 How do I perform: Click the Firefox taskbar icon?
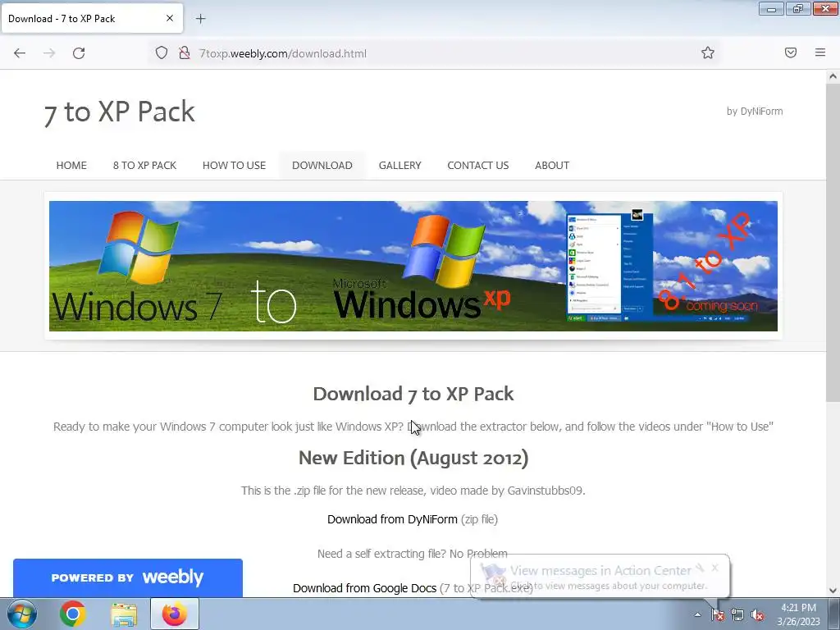175,614
